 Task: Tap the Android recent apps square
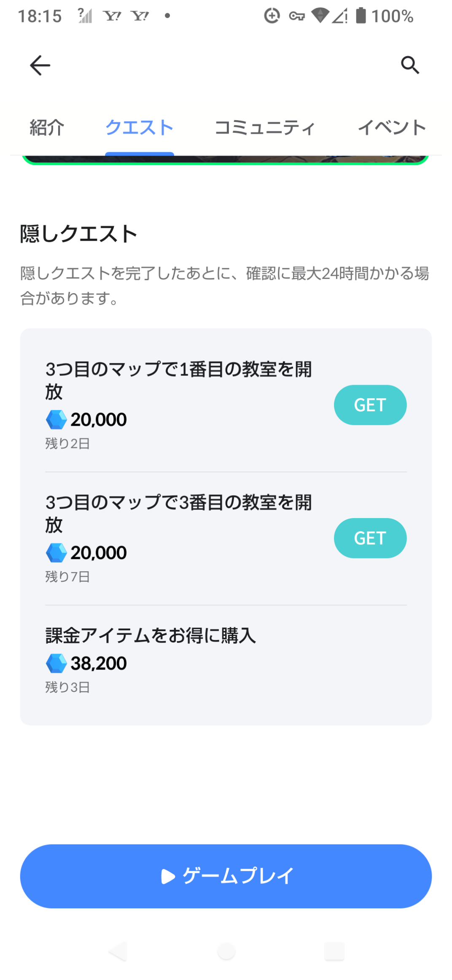click(x=334, y=951)
